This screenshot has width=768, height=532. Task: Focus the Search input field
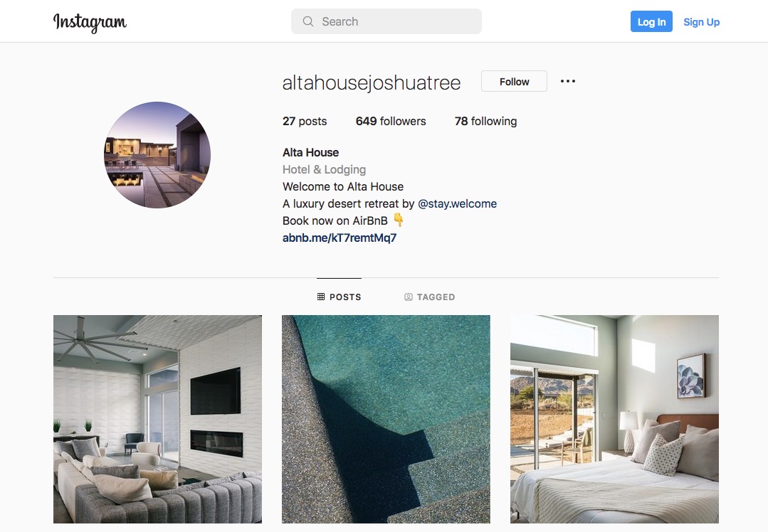[386, 21]
